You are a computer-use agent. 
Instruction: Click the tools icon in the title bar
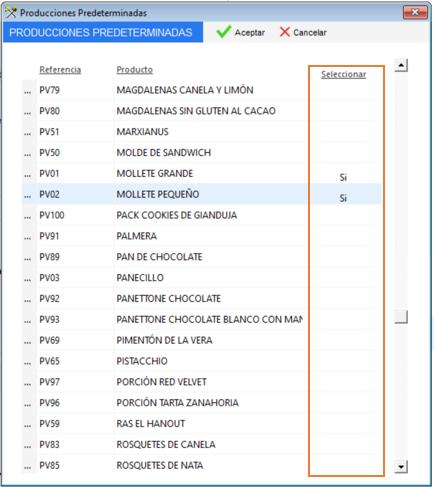10,13
